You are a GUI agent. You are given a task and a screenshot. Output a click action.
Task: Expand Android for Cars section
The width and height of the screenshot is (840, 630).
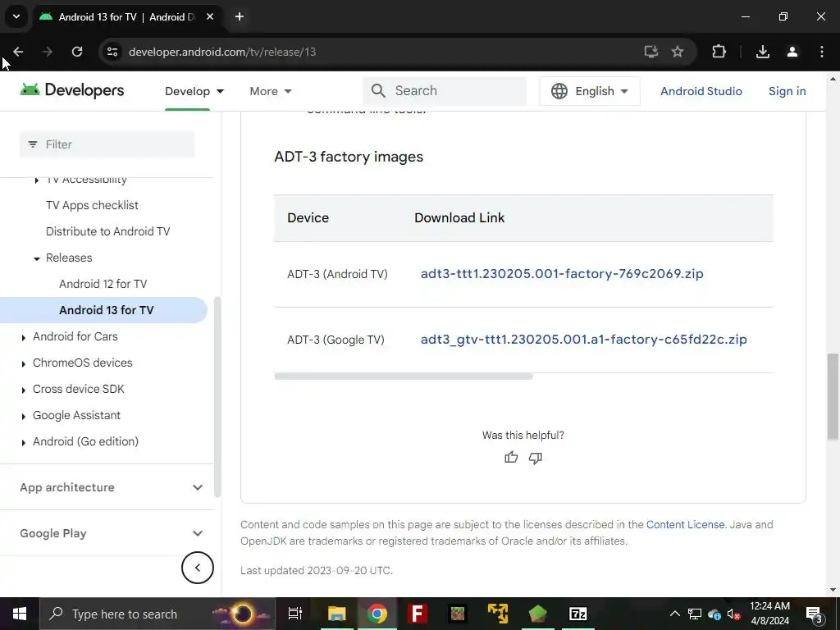[23, 337]
